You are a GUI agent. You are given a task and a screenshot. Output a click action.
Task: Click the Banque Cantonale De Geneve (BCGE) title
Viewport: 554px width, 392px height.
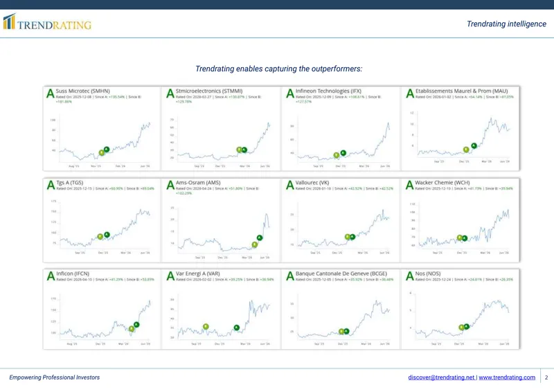pos(341,274)
